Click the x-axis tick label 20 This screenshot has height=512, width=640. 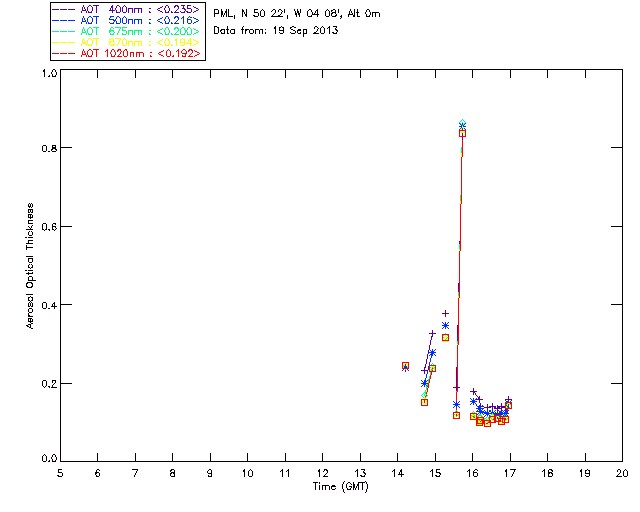(x=622, y=473)
